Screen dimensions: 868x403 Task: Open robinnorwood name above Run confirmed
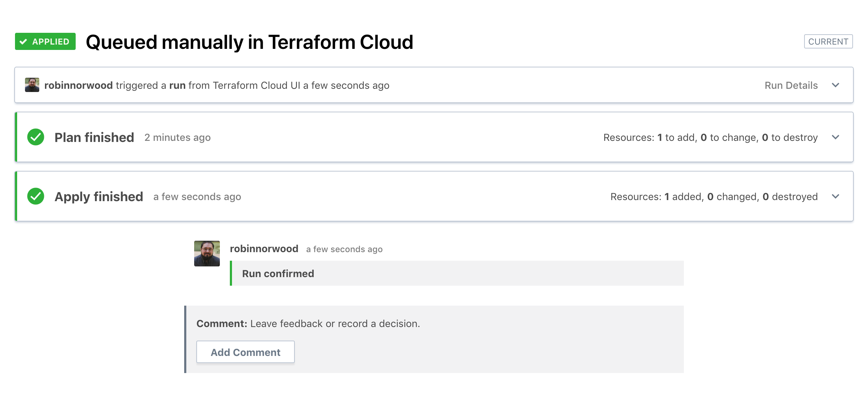coord(264,249)
